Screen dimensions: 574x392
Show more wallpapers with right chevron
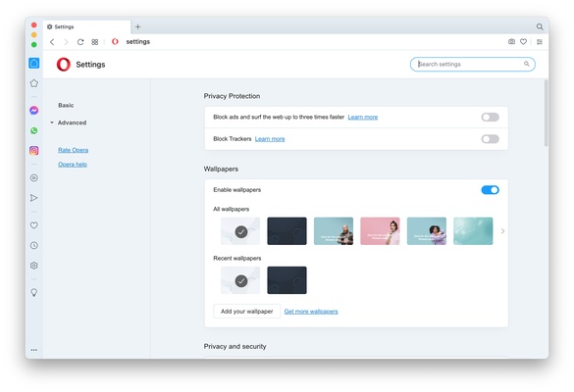click(502, 231)
